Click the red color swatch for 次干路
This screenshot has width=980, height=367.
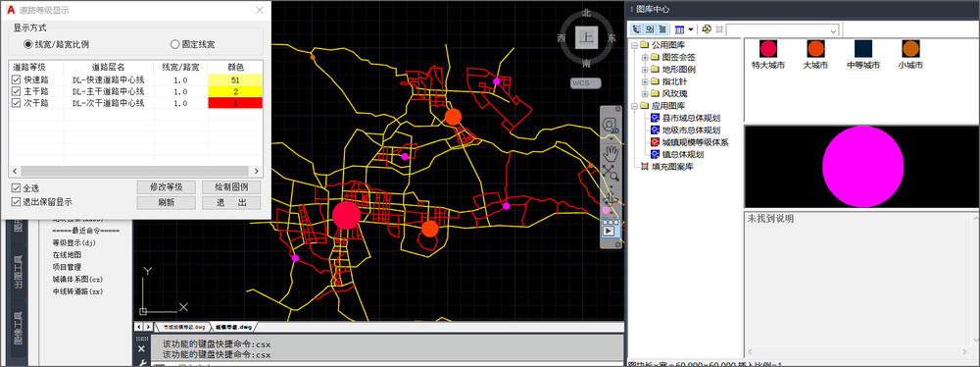[x=235, y=103]
